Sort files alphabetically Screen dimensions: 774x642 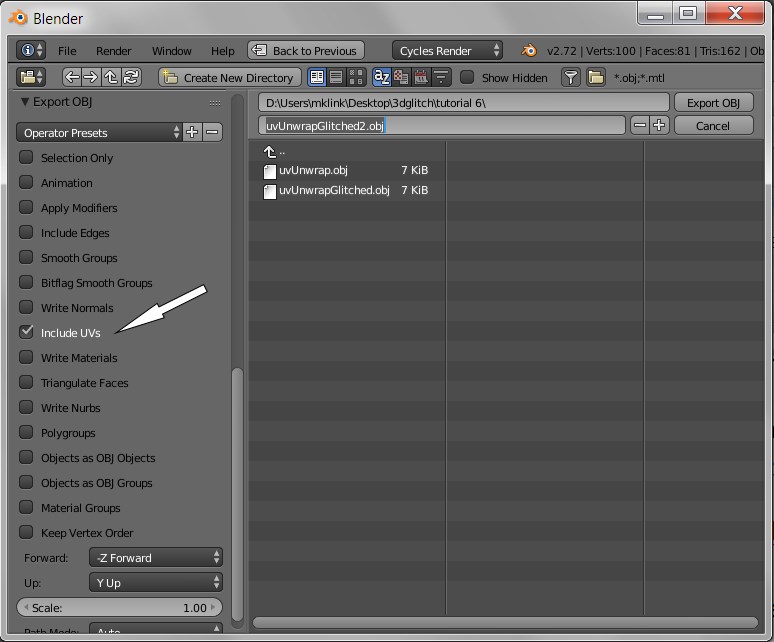point(381,77)
